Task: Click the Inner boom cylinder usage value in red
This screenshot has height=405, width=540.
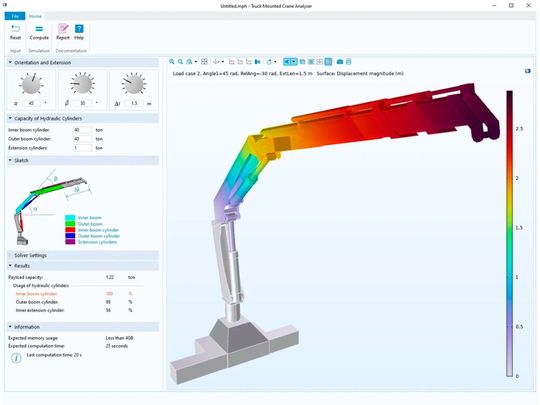Action: click(110, 294)
